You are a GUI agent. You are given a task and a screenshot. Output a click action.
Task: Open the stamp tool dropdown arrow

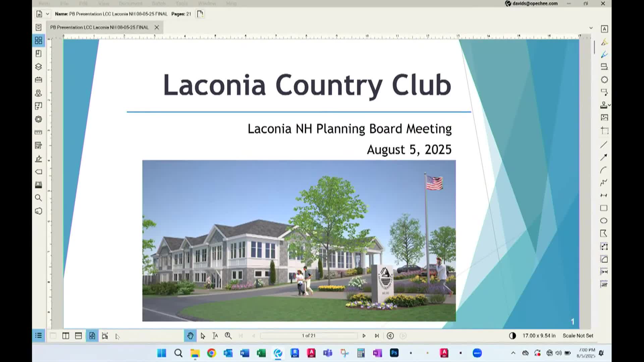609,105
